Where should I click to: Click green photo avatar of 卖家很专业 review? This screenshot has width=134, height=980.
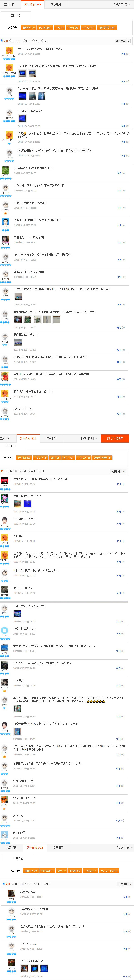click(x=5, y=170)
